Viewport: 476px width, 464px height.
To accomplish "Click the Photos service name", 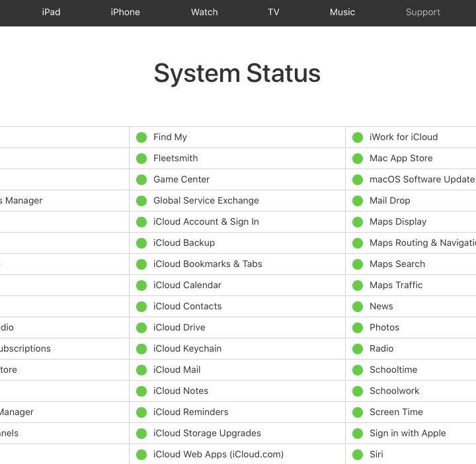I will point(384,327).
